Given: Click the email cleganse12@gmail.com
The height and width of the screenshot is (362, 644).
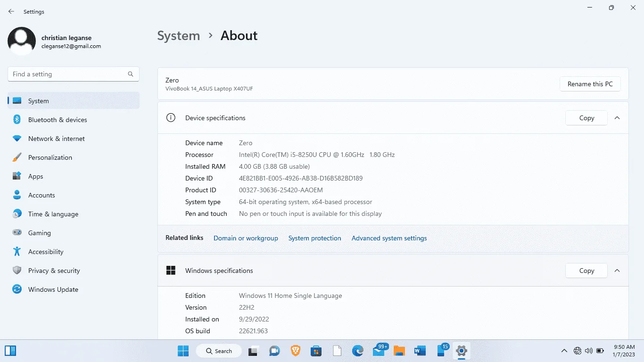Looking at the screenshot, I should [71, 46].
